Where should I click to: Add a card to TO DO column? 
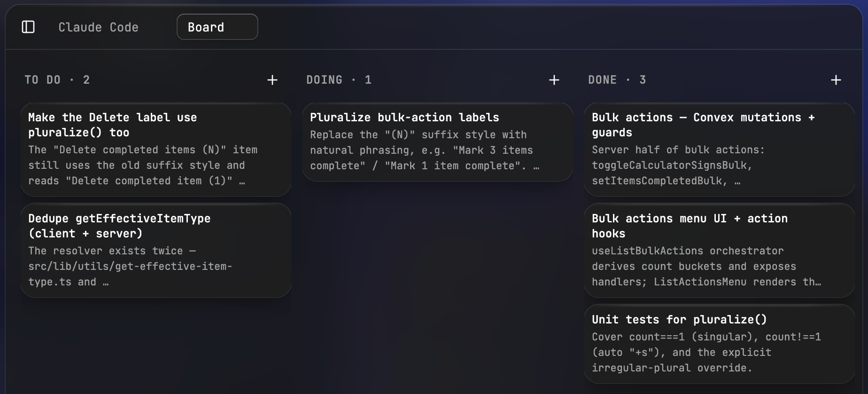coord(272,80)
